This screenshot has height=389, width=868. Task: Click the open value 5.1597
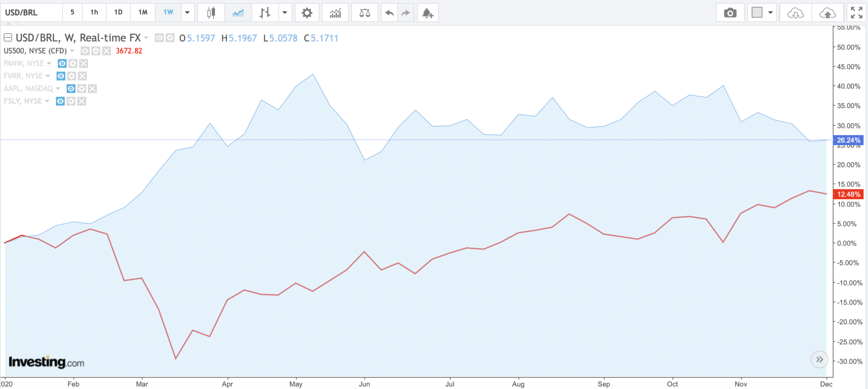point(201,38)
